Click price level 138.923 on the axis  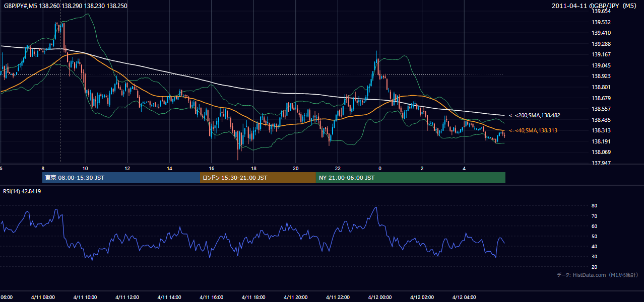[x=601, y=76]
